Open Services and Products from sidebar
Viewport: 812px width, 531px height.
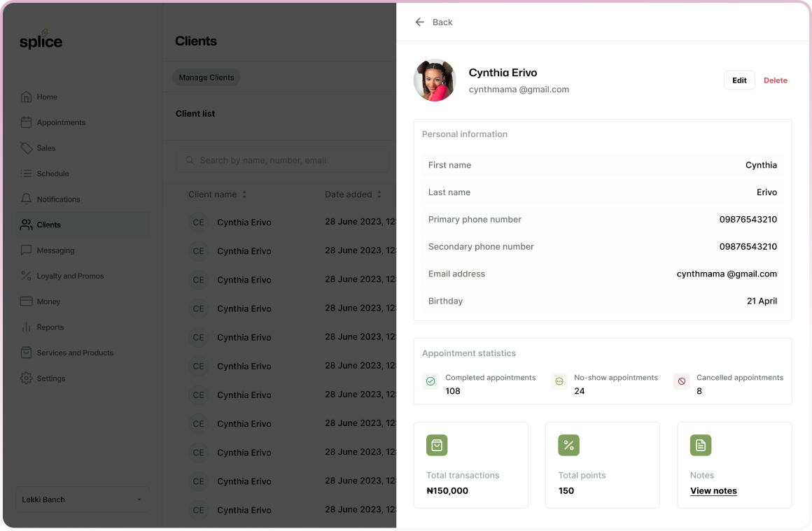pyautogui.click(x=26, y=353)
